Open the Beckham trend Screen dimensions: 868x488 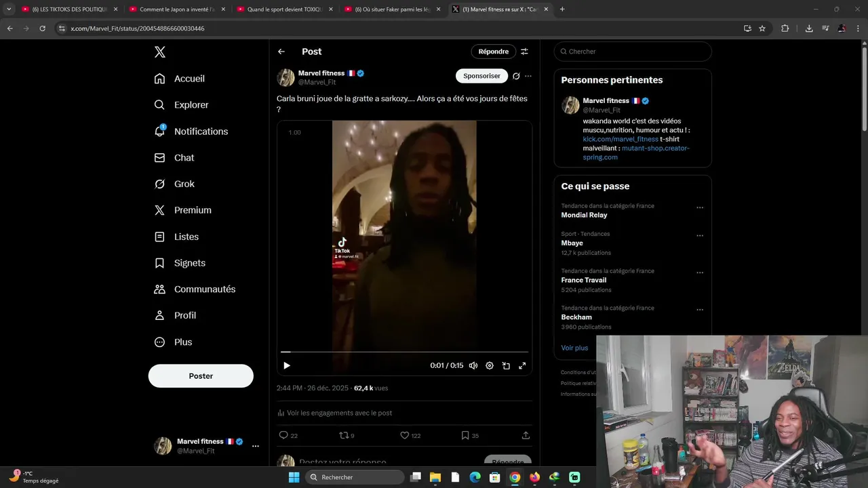(x=576, y=317)
